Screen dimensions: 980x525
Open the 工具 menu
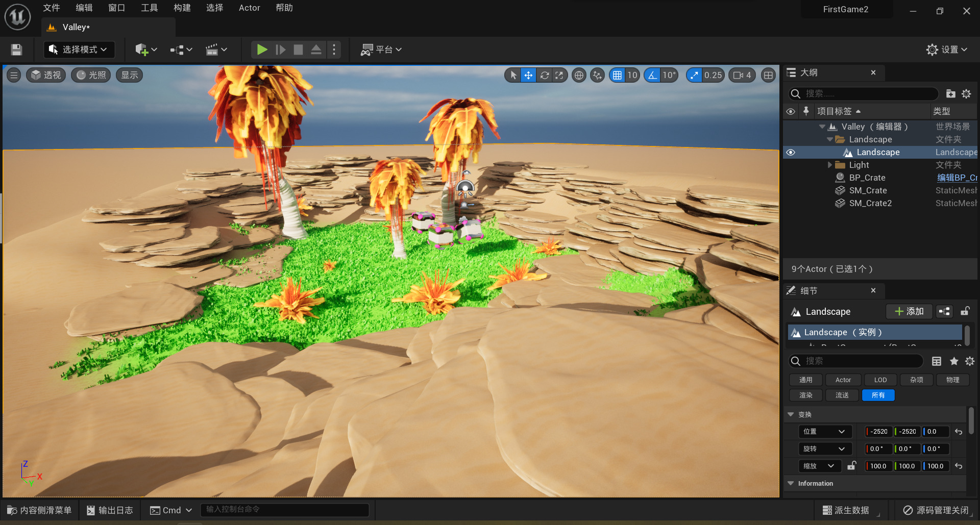150,8
